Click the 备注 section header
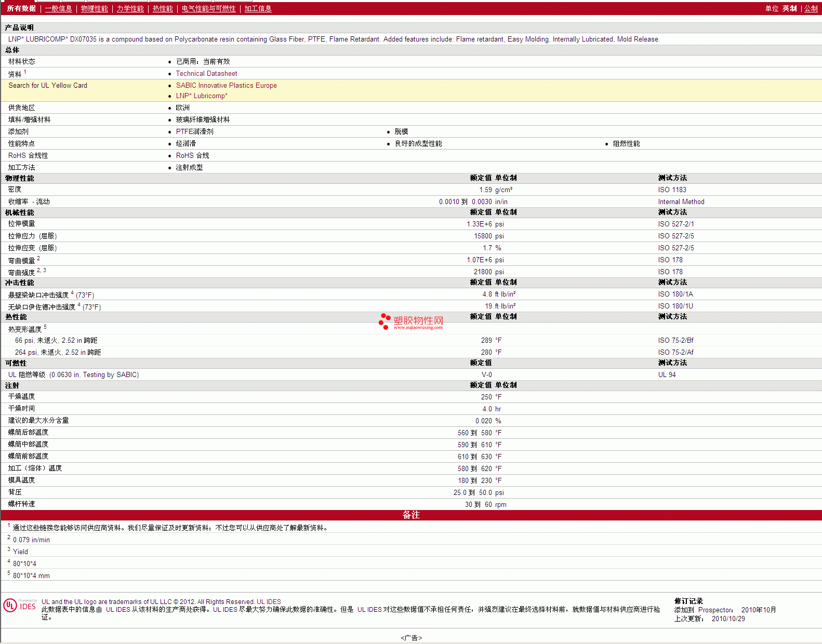 point(411,515)
